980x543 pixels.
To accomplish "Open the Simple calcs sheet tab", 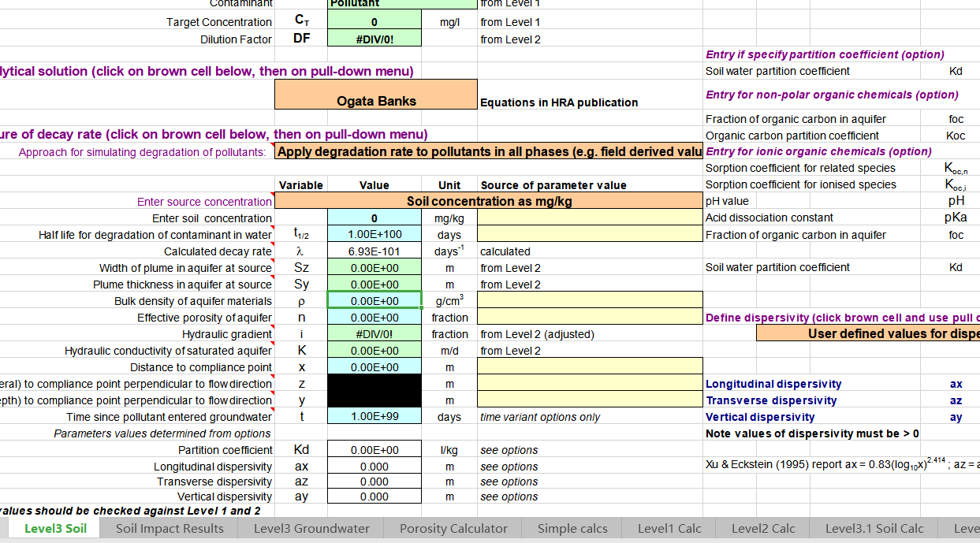I will click(572, 529).
